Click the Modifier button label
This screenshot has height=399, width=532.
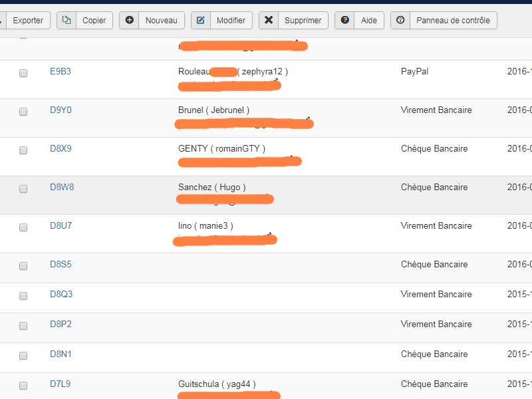tap(231, 21)
